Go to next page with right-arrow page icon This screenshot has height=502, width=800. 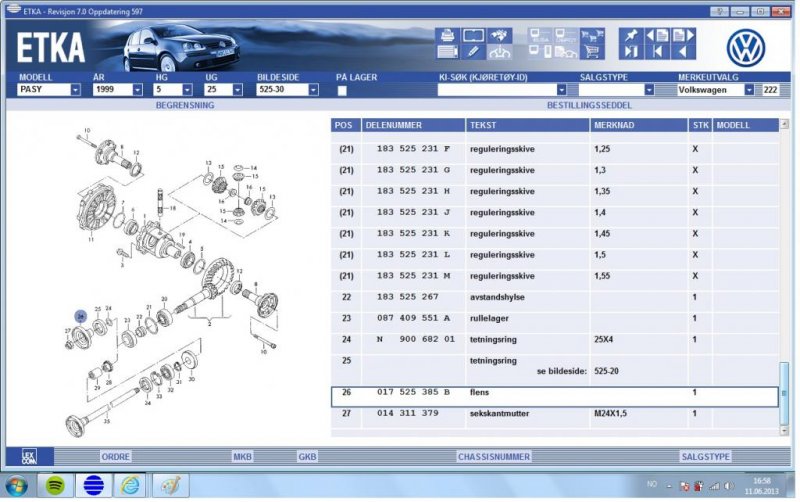click(679, 36)
